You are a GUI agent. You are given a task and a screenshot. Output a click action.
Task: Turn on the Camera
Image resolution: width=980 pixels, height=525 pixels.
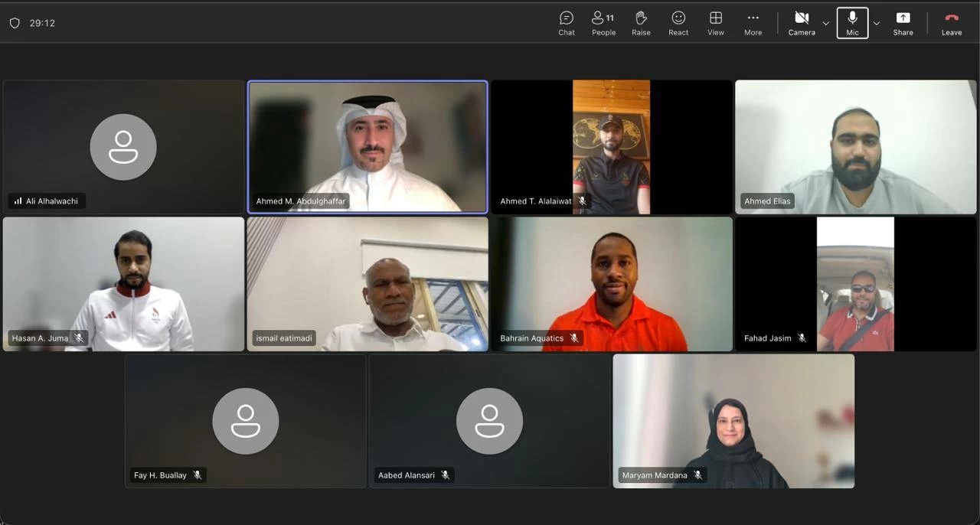802,23
